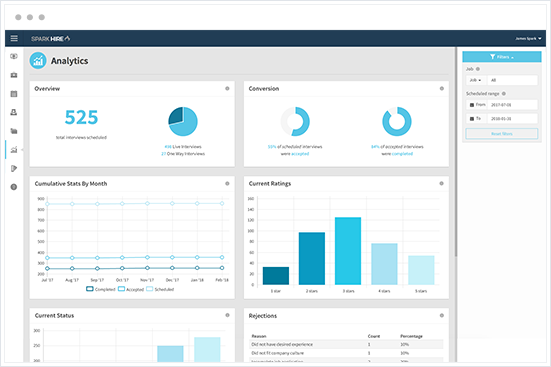Screen dimensions: 551x367
Task: Open the help circle icon in sidebar
Action: point(14,187)
